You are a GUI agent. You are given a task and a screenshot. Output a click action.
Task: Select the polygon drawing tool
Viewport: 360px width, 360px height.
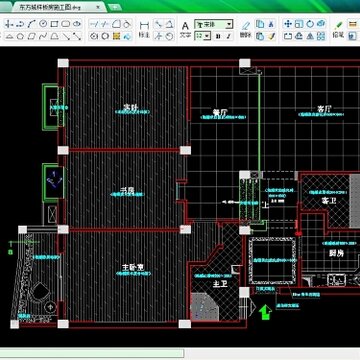20,36
